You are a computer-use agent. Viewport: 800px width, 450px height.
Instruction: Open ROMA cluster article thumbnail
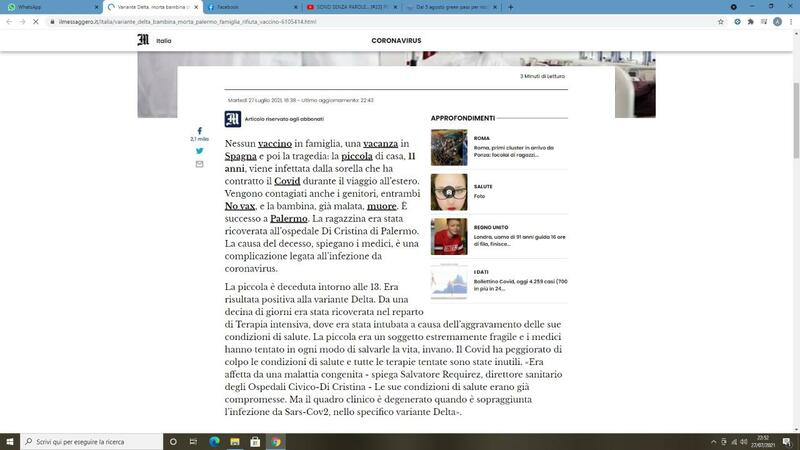449,147
